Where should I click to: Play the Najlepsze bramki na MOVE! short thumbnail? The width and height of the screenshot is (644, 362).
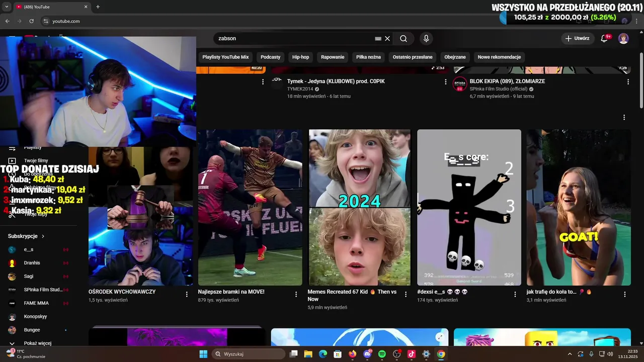point(250,208)
